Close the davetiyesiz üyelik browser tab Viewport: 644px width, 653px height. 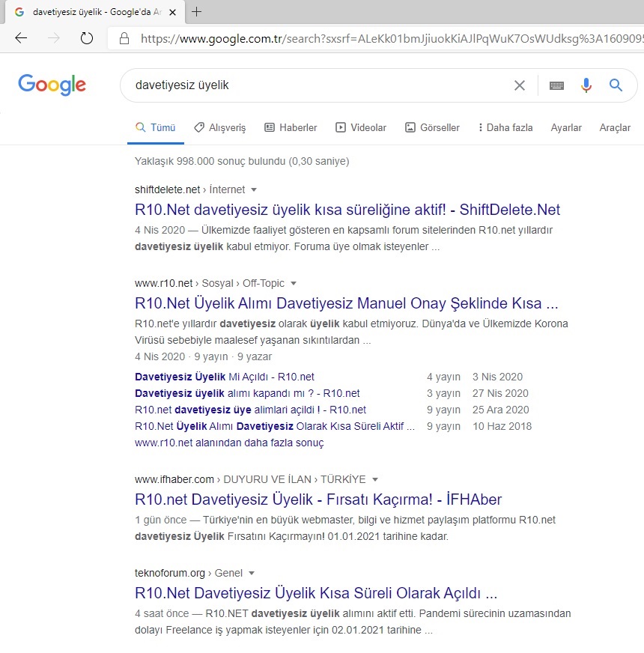(172, 13)
